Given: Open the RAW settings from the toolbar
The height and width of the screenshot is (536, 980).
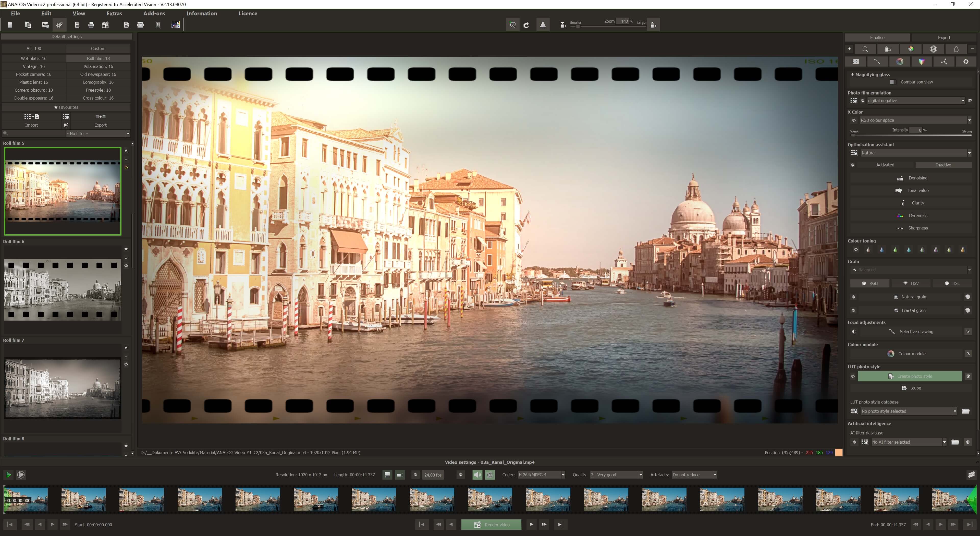Looking at the screenshot, I should coord(45,25).
